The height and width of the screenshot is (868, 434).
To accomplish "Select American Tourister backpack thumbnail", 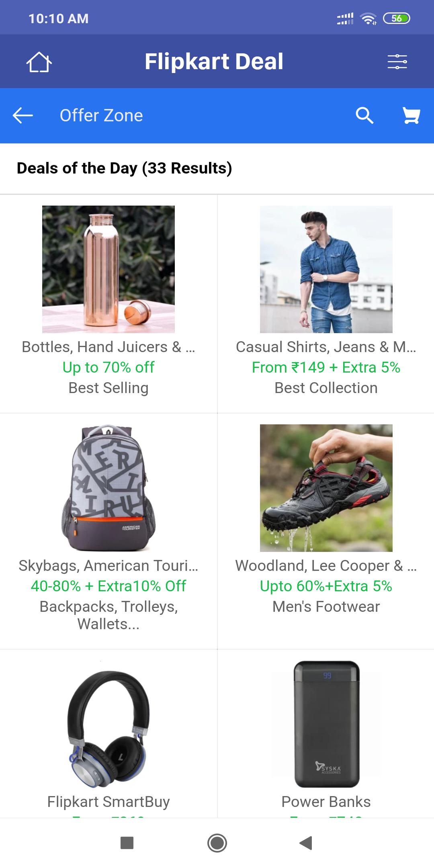I will click(x=108, y=488).
